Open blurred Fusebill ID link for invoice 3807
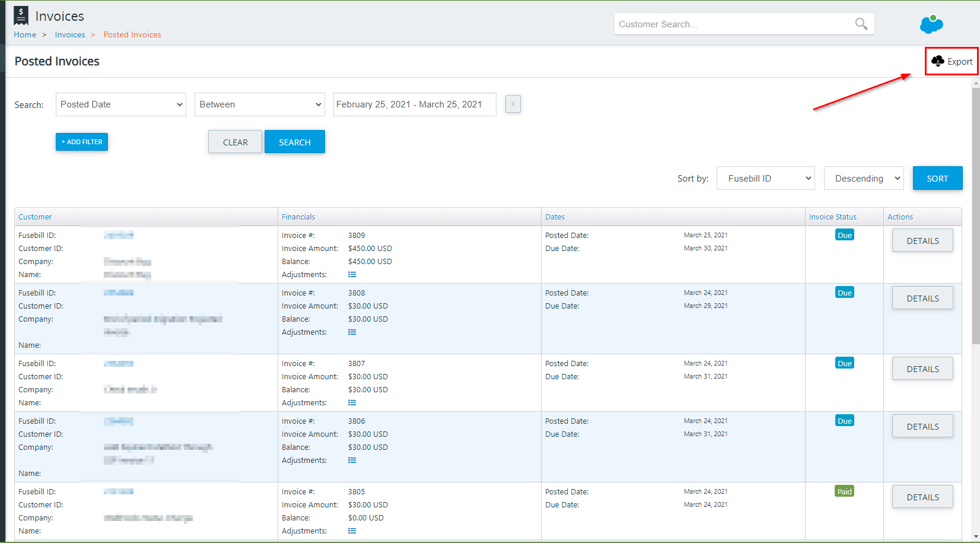 coord(119,364)
